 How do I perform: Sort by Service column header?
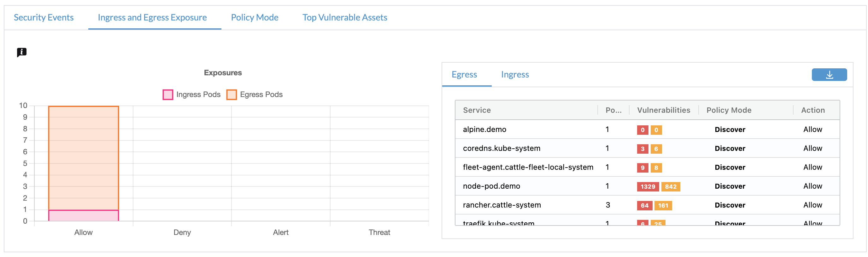477,110
